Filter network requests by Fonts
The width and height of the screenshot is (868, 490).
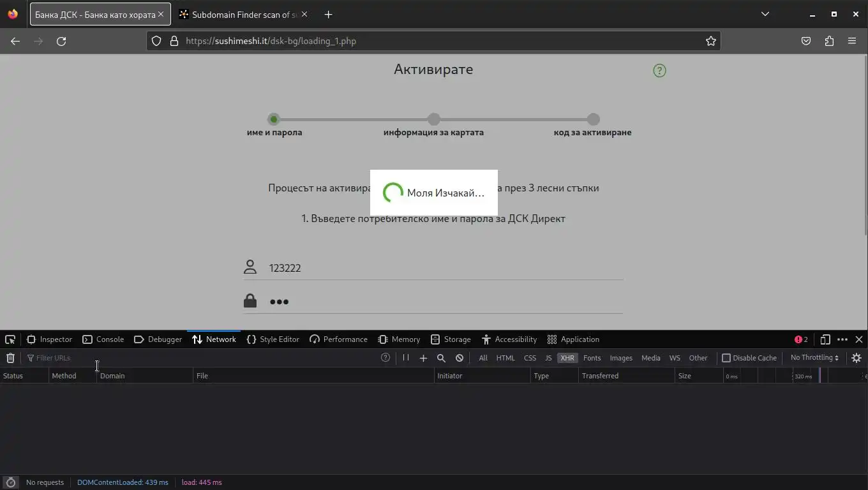592,358
